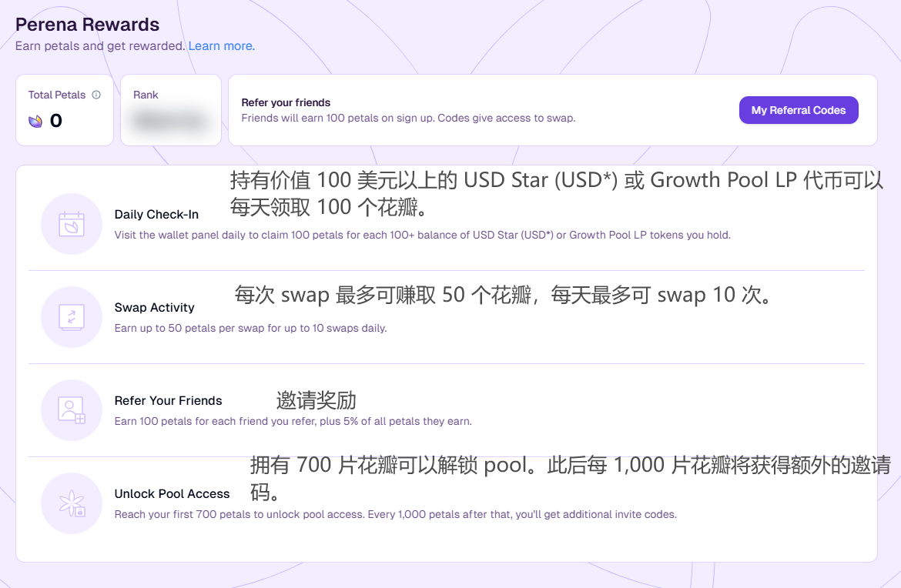Click the Unlock Pool Access flower-lock icon
The width and height of the screenshot is (901, 588).
pyautogui.click(x=72, y=503)
